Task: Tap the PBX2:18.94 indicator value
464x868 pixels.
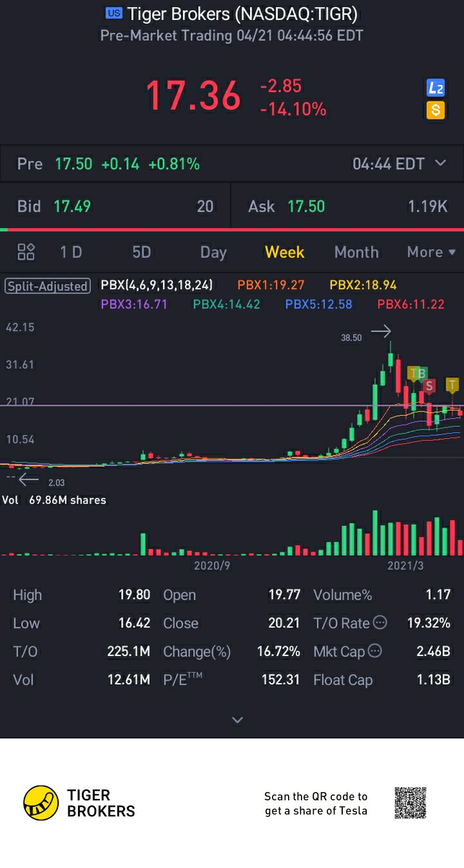Action: pyautogui.click(x=363, y=285)
